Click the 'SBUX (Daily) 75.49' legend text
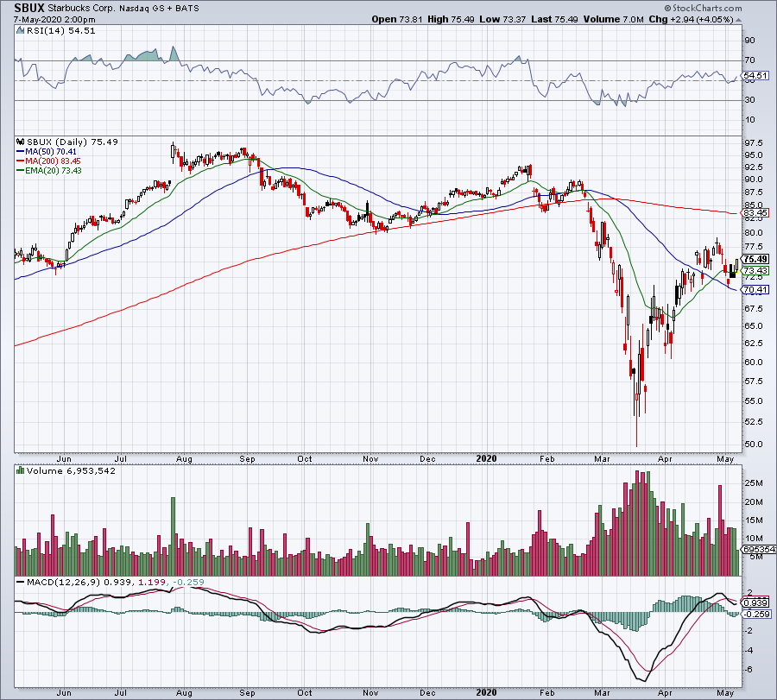Screen dimensions: 777x700 pyautogui.click(x=73, y=142)
